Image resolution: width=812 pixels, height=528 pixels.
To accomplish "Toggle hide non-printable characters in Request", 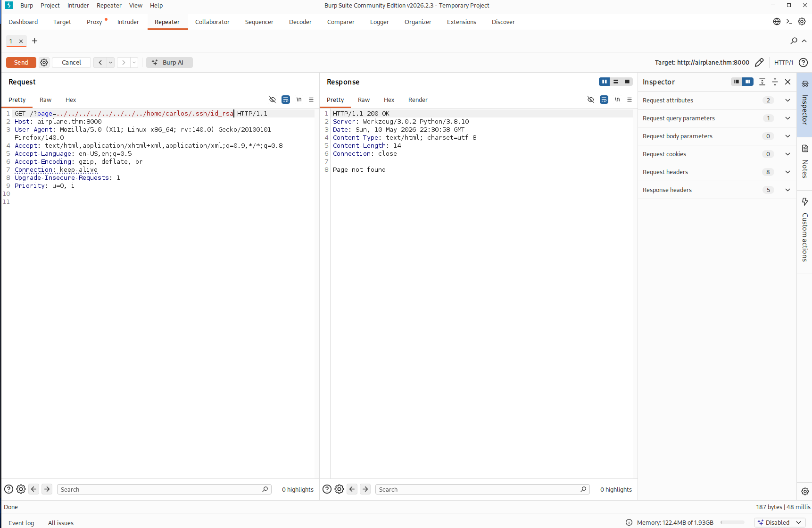I will pyautogui.click(x=273, y=100).
